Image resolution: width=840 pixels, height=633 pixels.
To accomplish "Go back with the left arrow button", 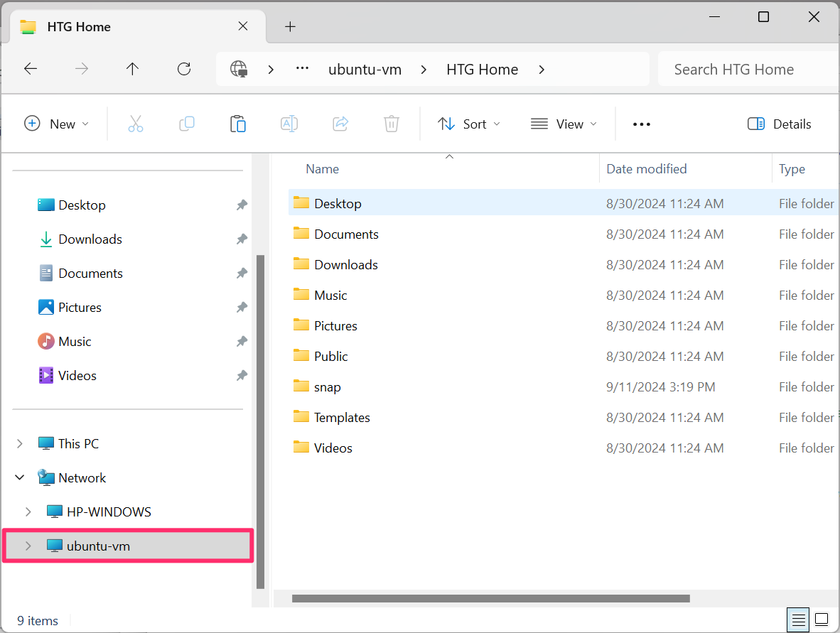I will click(x=31, y=68).
